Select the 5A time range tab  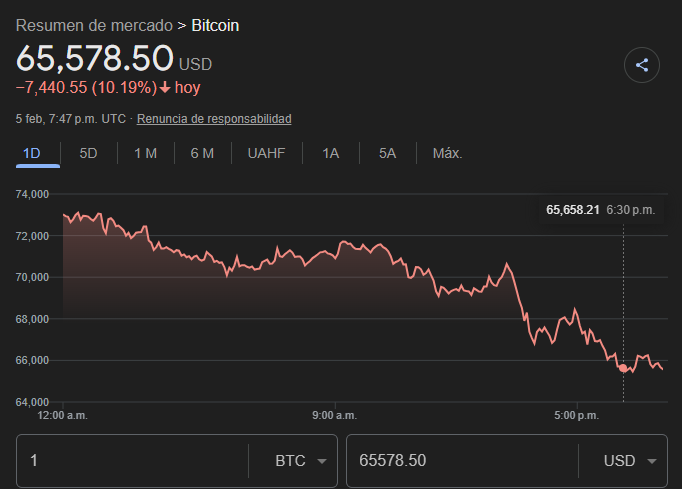click(387, 153)
